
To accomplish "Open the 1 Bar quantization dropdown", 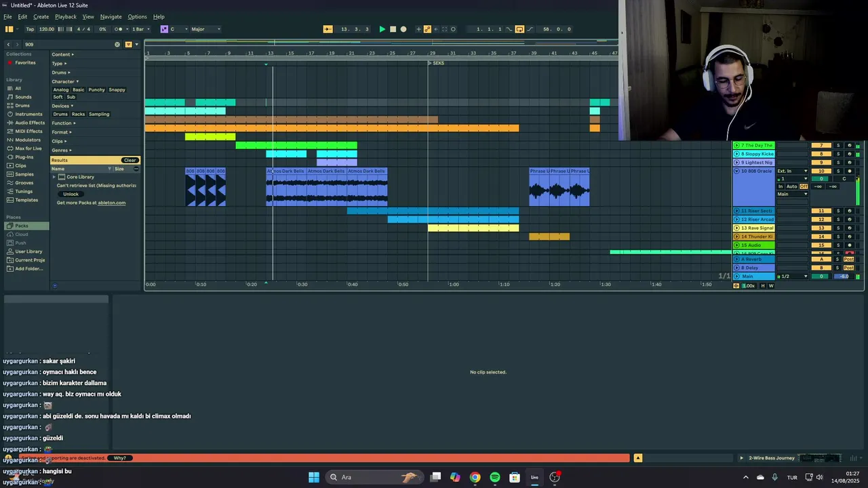I will click(140, 29).
